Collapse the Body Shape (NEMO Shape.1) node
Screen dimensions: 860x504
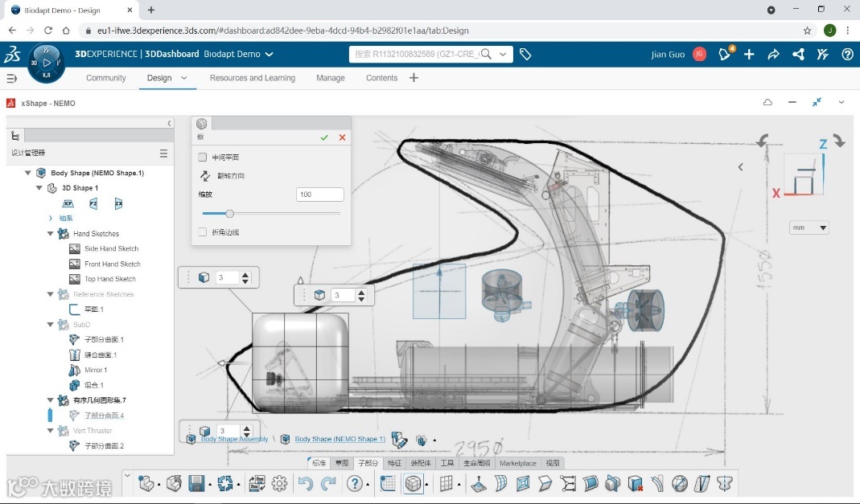(27, 173)
